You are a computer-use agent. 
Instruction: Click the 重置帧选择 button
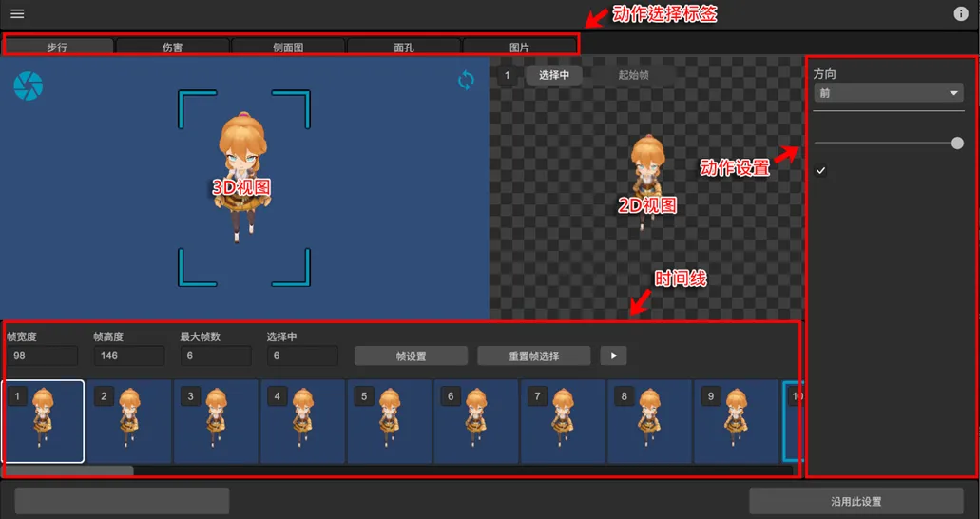coord(534,356)
